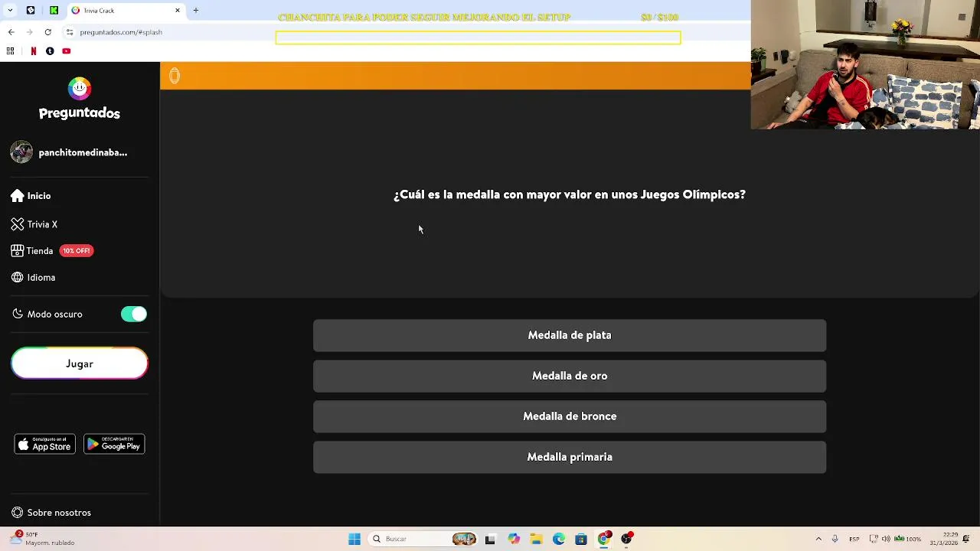Reload the page with the refresh icon
The width and height of the screenshot is (980, 551).
point(47,32)
